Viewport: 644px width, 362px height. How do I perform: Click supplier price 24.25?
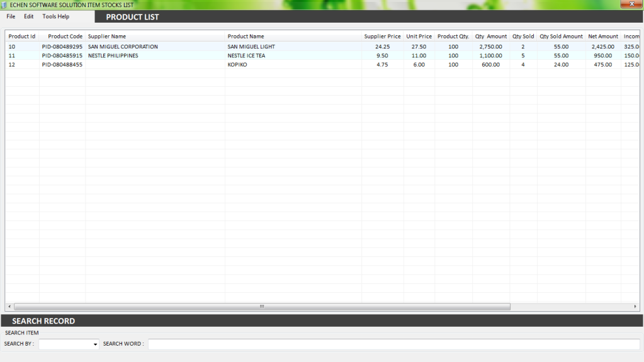coord(382,47)
